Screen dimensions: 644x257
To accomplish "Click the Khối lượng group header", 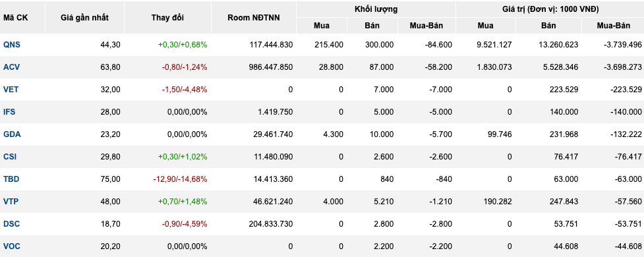I will [376, 9].
